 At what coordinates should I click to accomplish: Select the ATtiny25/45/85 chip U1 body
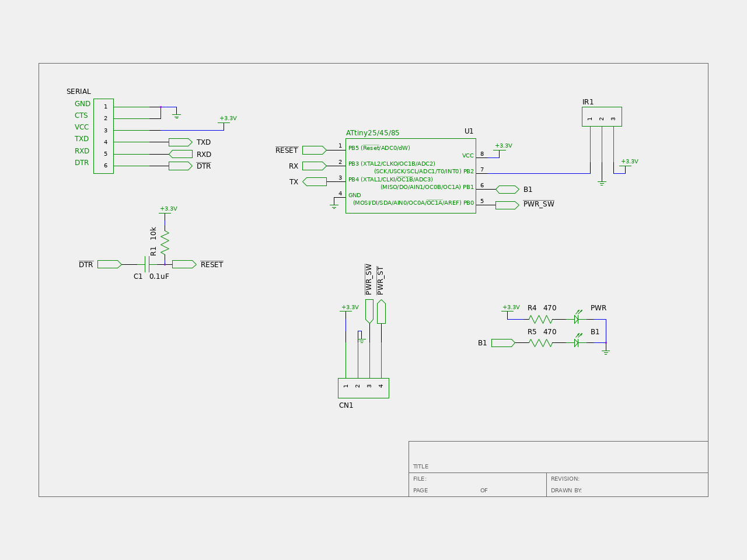410,176
